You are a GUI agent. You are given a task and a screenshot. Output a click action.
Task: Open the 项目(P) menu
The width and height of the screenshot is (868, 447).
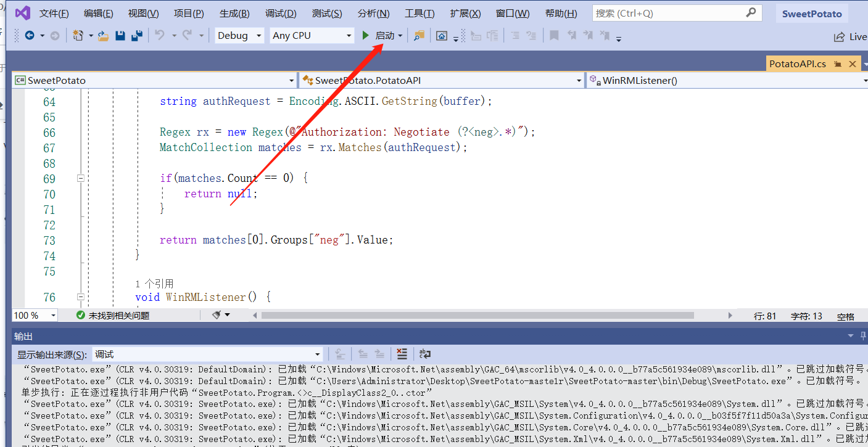point(189,14)
